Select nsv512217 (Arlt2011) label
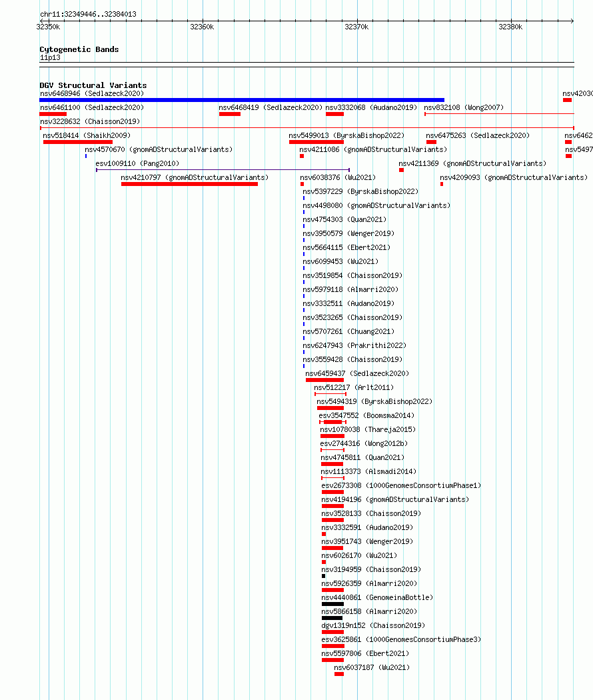The width and height of the screenshot is (593, 700). tap(354, 387)
